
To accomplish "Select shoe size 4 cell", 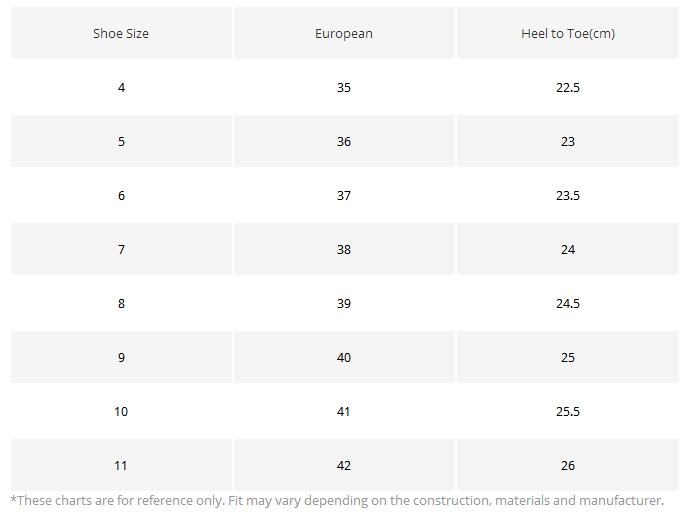I will pos(121,87).
